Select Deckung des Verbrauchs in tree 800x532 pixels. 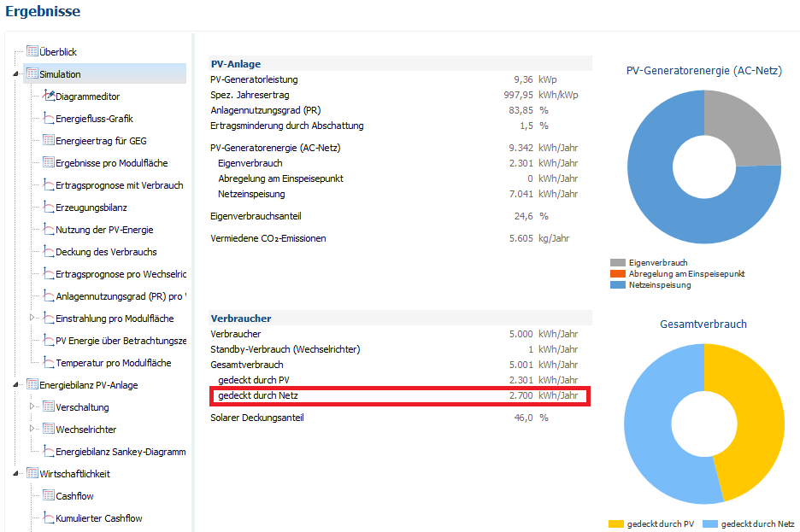click(x=106, y=252)
